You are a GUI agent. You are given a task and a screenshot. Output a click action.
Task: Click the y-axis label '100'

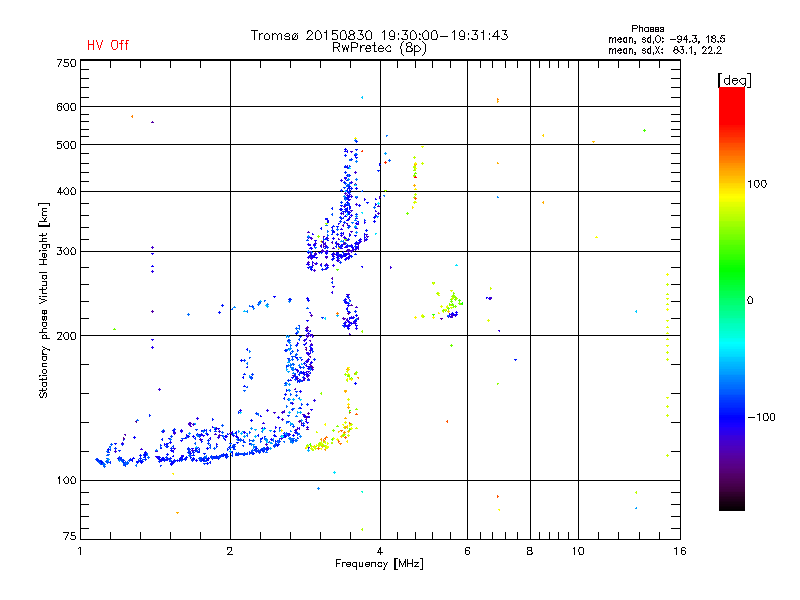pyautogui.click(x=66, y=480)
